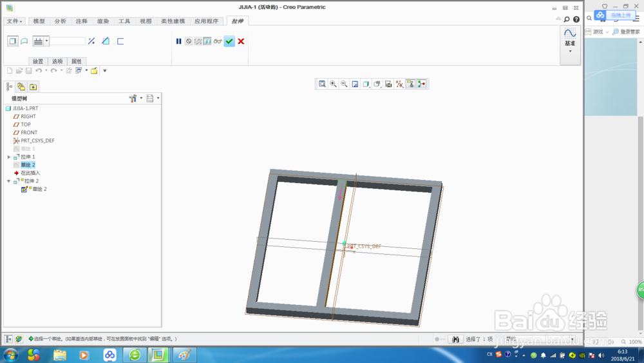Click the view manager camera icon
The image size is (644, 363).
(388, 84)
